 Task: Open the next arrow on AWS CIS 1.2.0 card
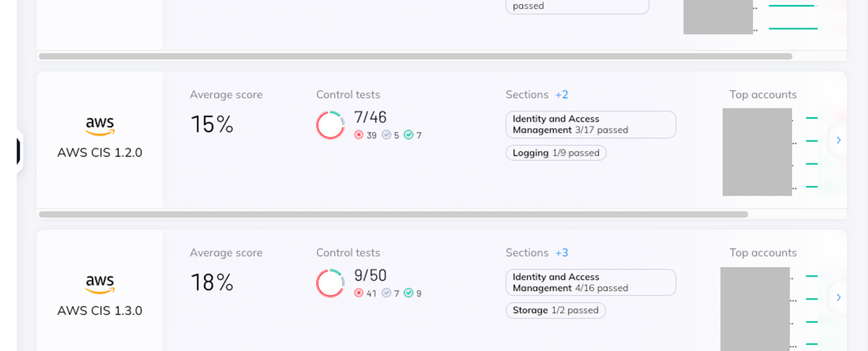tap(838, 140)
